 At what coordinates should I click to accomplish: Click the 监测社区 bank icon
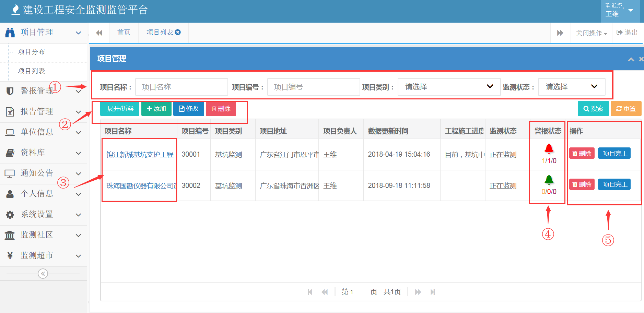point(10,235)
